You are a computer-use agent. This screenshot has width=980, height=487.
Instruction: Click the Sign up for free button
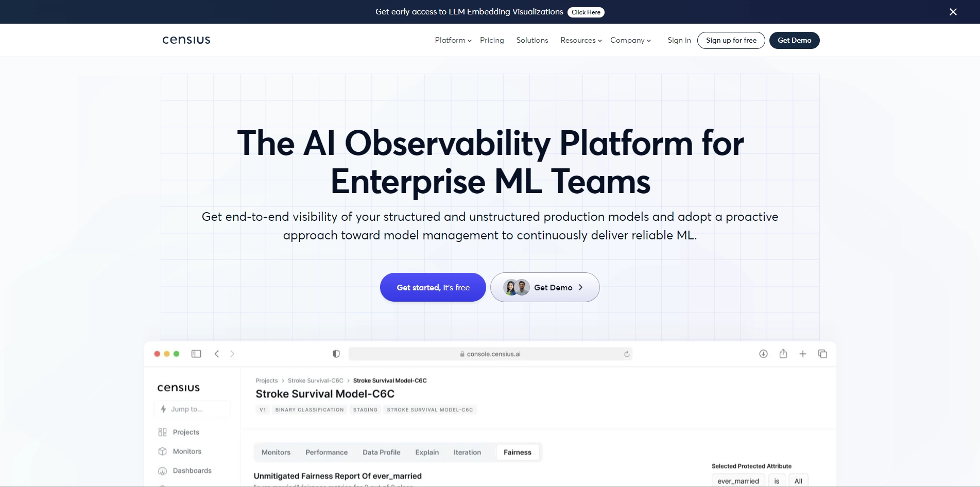pos(731,40)
